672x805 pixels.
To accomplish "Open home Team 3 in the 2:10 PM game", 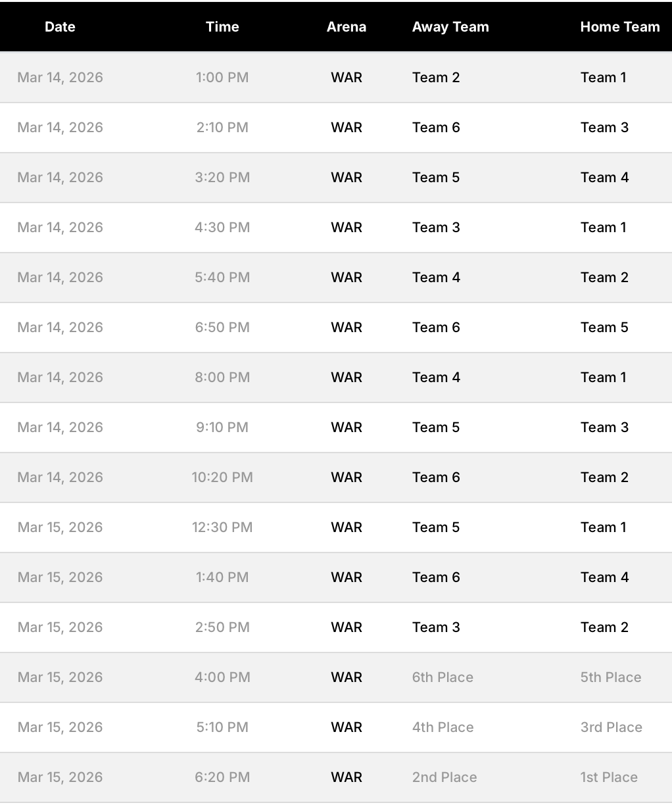I will coord(604,128).
